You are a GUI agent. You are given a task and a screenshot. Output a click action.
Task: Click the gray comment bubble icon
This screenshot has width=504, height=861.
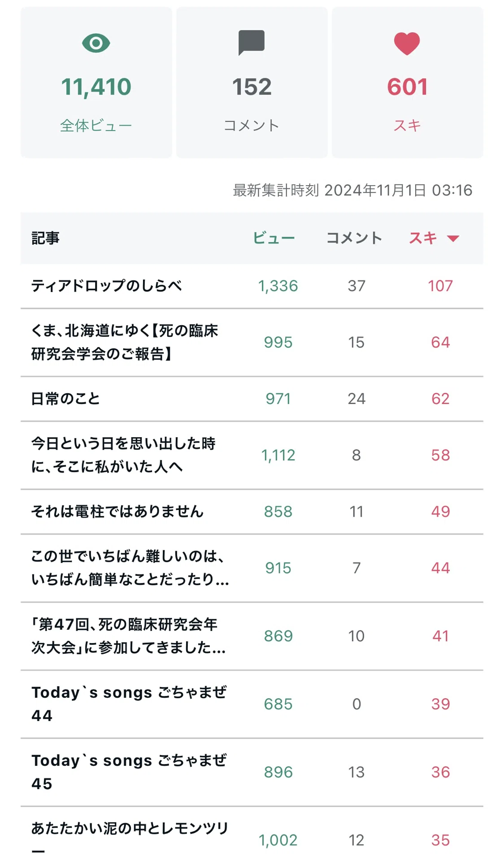tap(252, 43)
